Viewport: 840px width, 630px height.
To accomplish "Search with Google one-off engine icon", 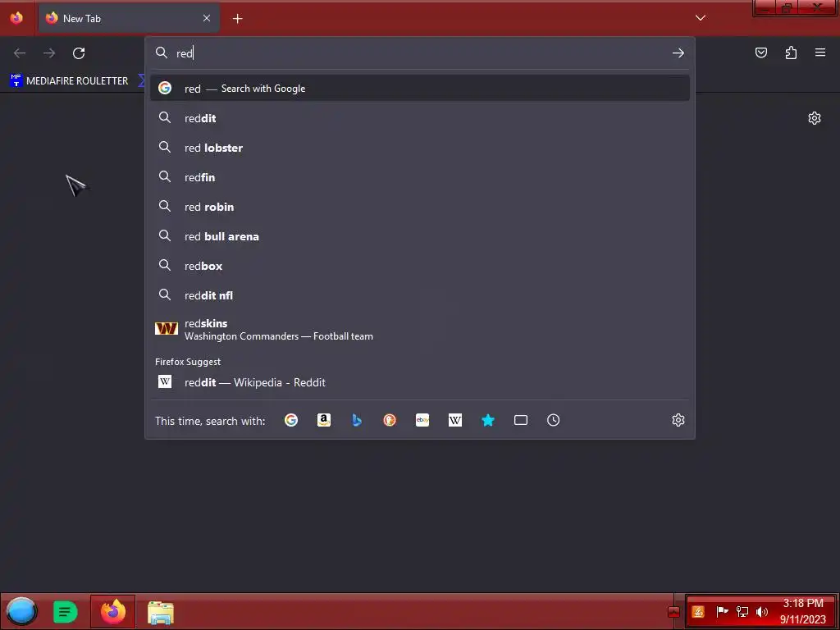I will (291, 420).
